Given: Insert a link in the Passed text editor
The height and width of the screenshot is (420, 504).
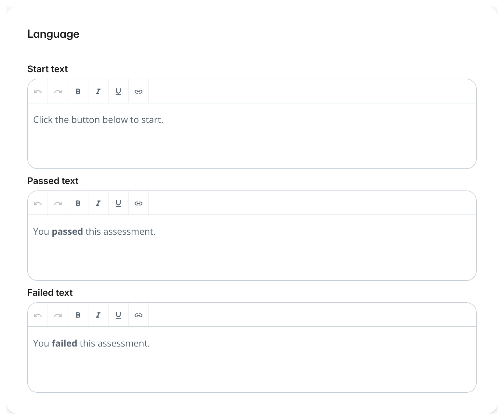Looking at the screenshot, I should coord(138,203).
